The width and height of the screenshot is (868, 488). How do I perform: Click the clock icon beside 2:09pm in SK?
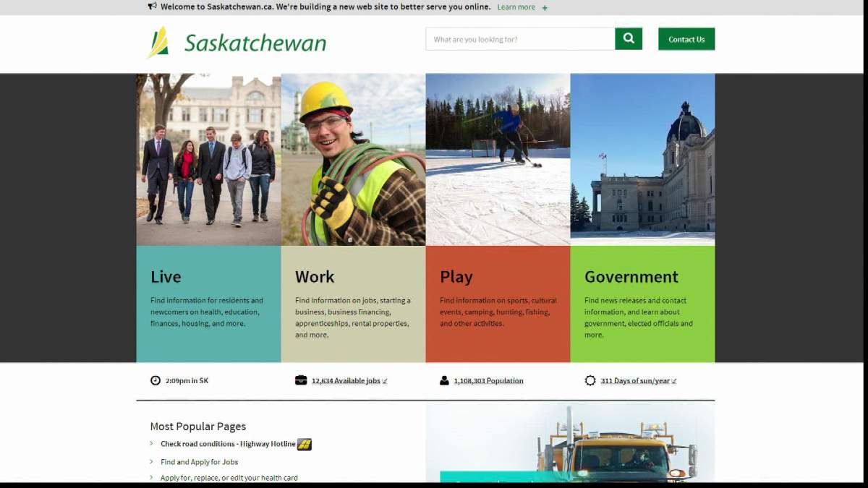pyautogui.click(x=155, y=380)
